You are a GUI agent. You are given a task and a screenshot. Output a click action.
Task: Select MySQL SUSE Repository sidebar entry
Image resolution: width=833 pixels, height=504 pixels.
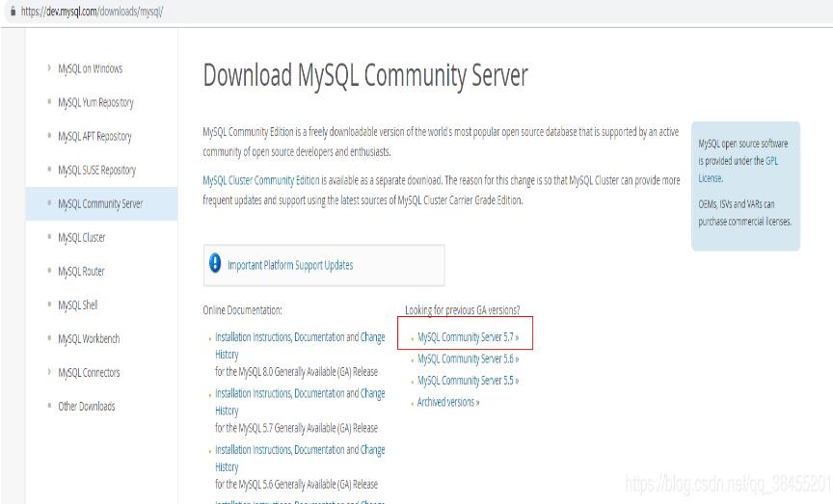(96, 171)
